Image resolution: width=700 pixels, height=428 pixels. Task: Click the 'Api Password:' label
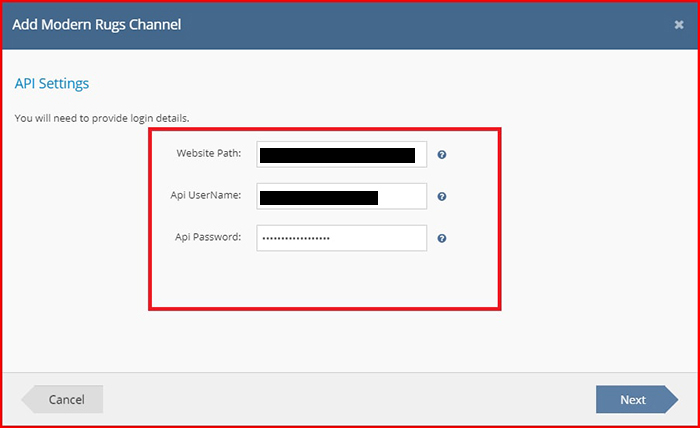tap(208, 237)
